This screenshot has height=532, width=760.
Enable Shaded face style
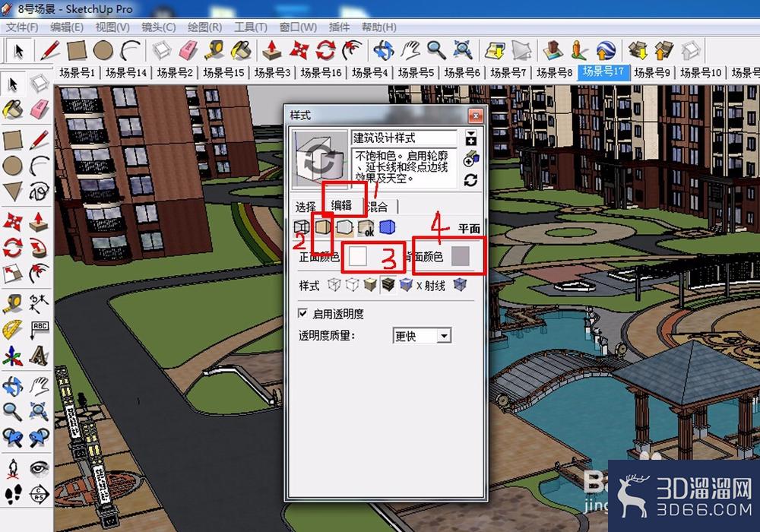pyautogui.click(x=370, y=285)
